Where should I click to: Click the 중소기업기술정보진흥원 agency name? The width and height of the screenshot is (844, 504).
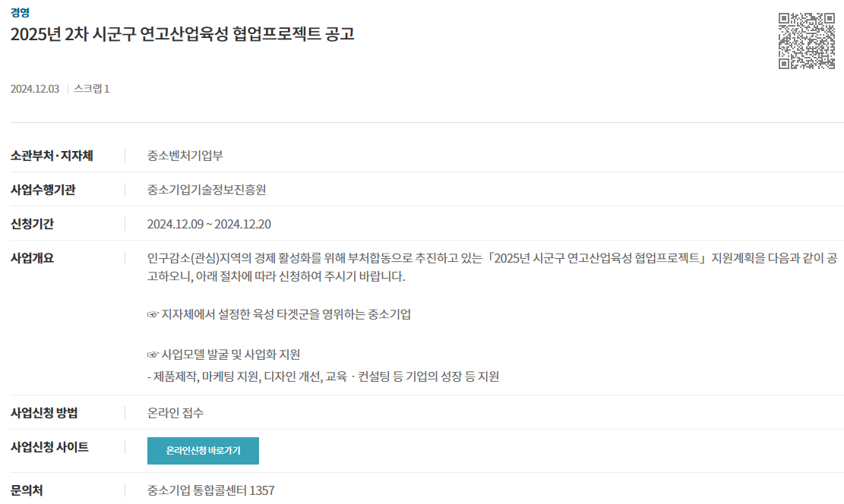[207, 190]
